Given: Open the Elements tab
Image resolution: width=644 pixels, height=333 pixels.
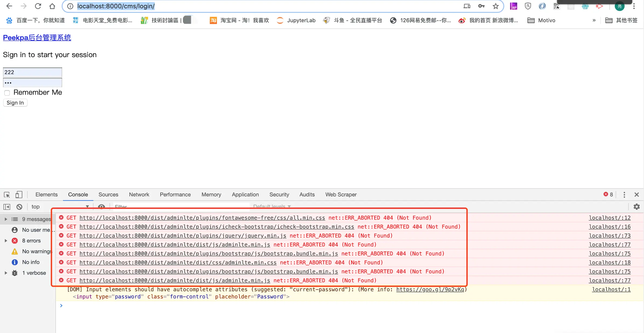Looking at the screenshot, I should (x=46, y=195).
